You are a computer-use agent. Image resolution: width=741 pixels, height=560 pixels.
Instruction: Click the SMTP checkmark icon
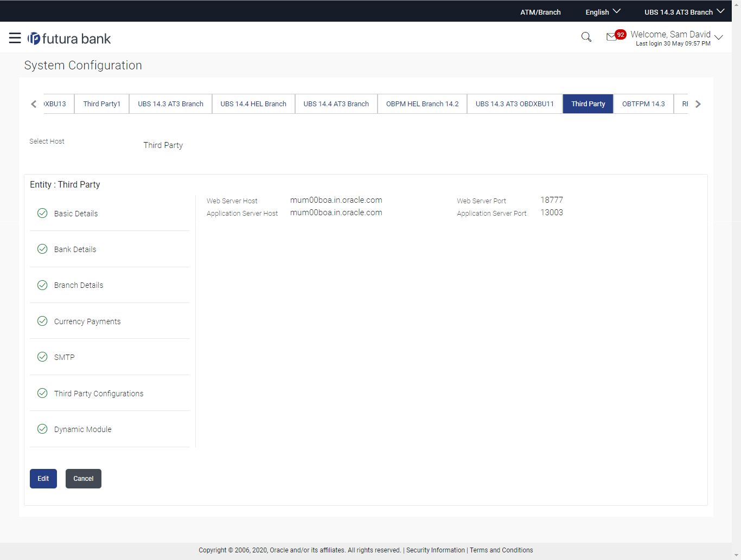pyautogui.click(x=42, y=357)
